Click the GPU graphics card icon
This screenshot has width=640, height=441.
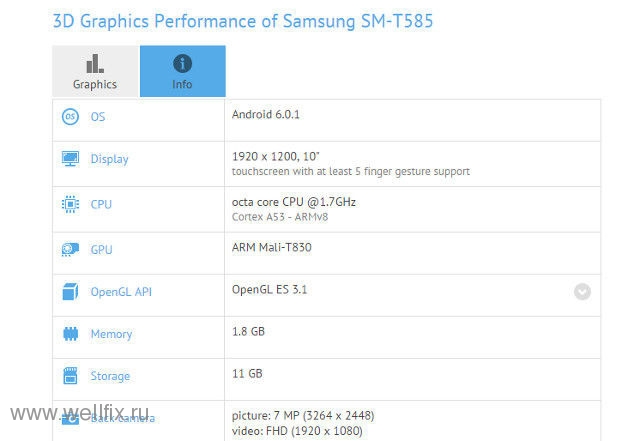[70, 249]
